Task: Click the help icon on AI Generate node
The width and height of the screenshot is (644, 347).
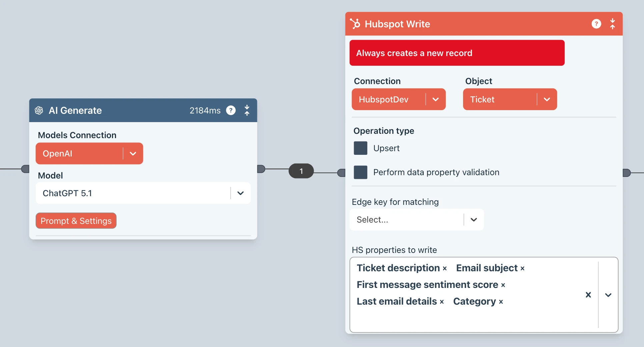Action: 231,110
